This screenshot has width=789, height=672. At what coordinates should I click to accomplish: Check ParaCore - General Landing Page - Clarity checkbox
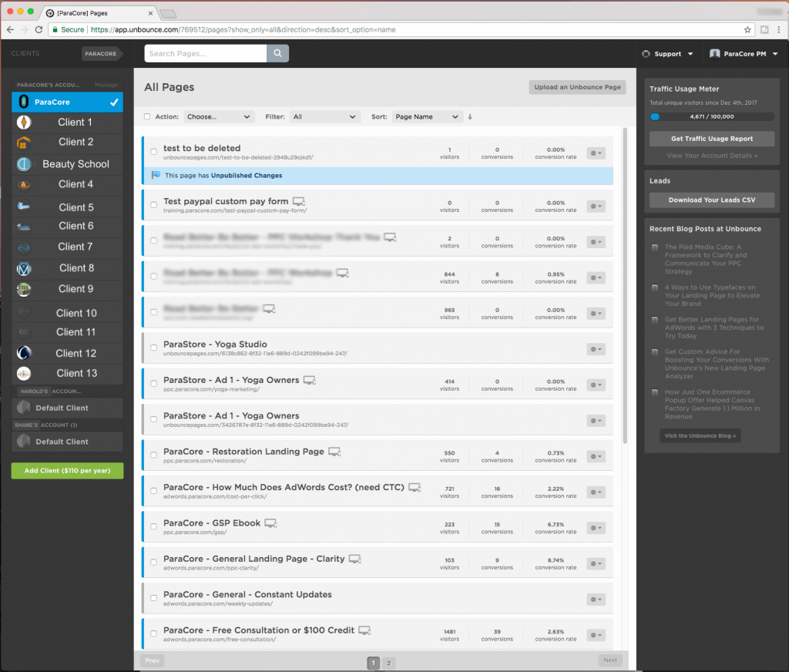point(153,563)
